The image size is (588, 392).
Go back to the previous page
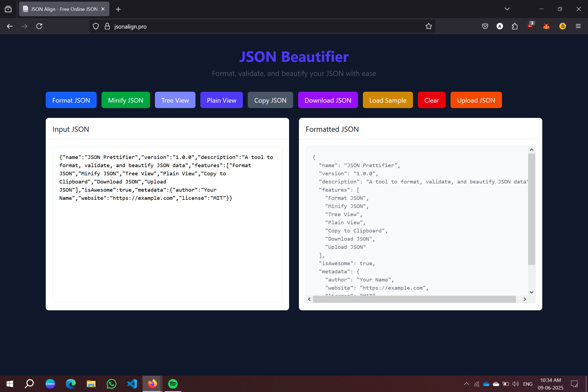coord(10,26)
